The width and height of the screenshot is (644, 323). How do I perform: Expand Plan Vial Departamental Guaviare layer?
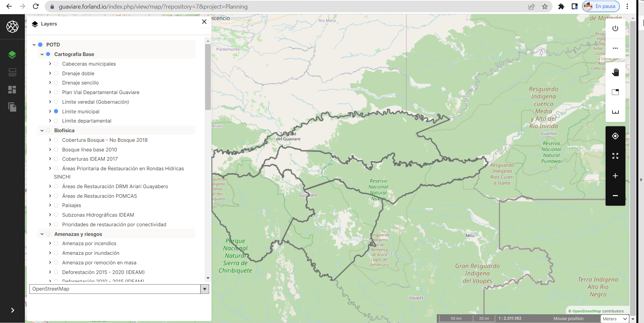tap(50, 92)
